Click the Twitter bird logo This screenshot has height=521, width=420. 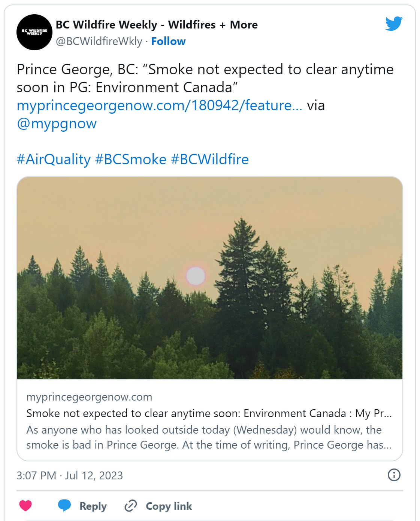click(x=394, y=24)
